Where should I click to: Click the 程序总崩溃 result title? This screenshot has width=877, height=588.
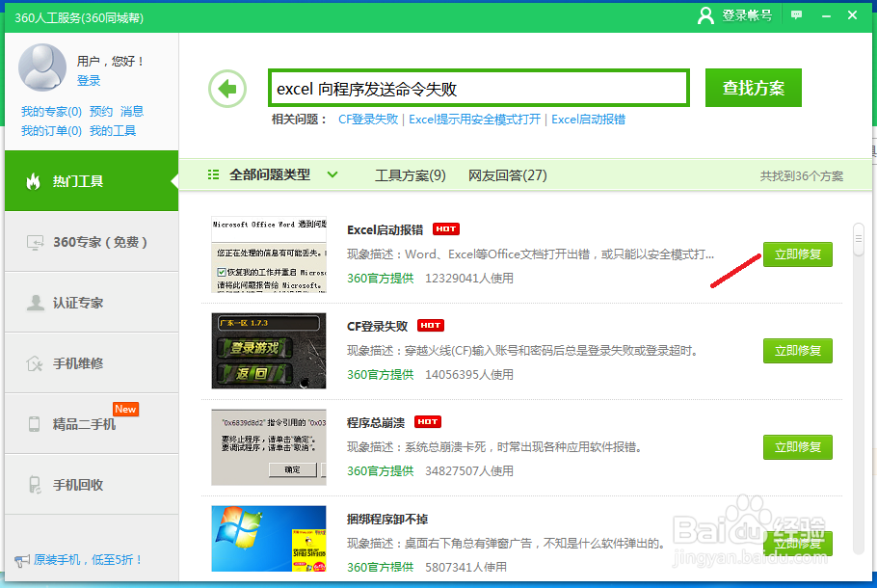376,422
